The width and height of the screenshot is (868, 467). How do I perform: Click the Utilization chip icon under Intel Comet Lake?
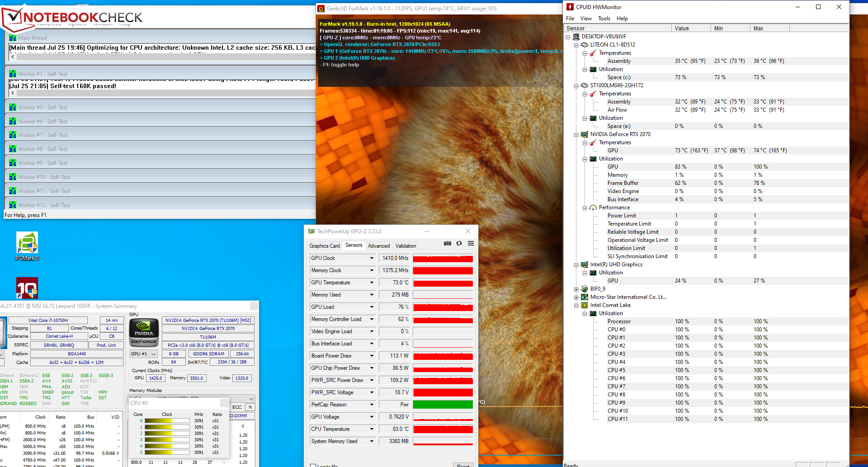593,313
